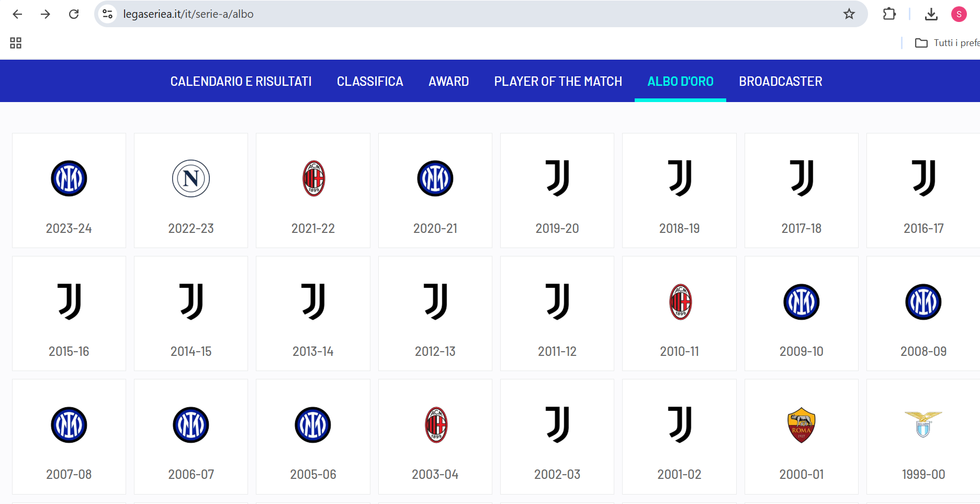Go forward to the next page
This screenshot has height=504, width=980.
pyautogui.click(x=46, y=14)
